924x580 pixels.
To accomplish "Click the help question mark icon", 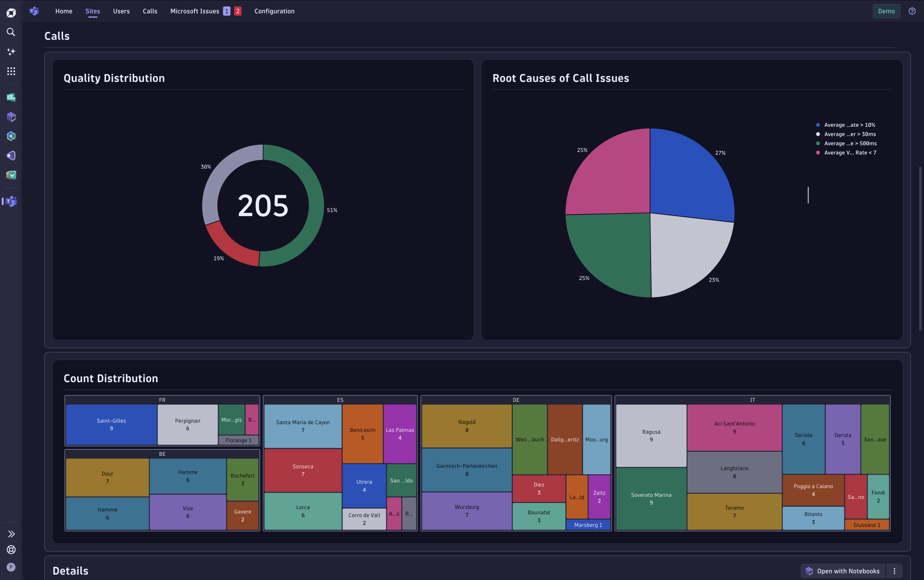I will (912, 11).
